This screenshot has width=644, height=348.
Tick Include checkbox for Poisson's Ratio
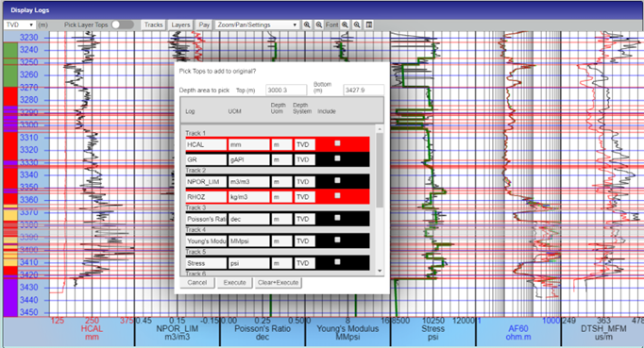pyautogui.click(x=337, y=218)
